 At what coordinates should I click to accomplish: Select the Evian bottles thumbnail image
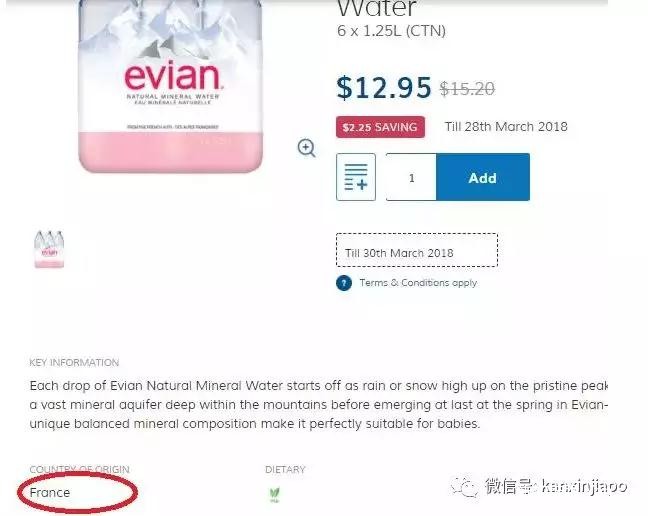(49, 249)
